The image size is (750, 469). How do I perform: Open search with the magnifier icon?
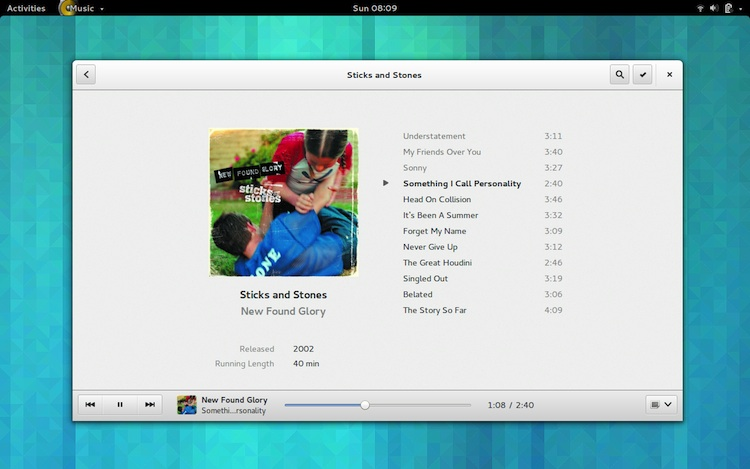(x=619, y=75)
